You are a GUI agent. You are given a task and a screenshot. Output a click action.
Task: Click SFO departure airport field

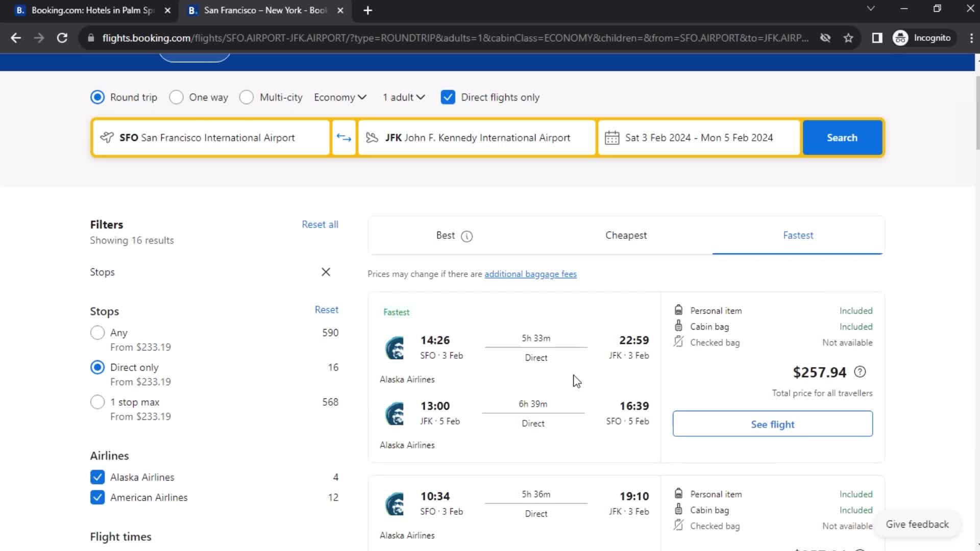tap(211, 138)
